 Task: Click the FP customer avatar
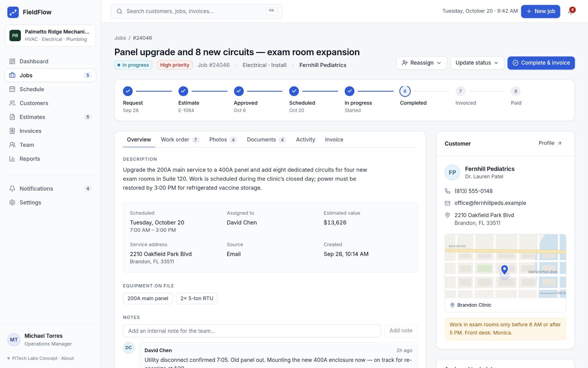click(x=452, y=173)
